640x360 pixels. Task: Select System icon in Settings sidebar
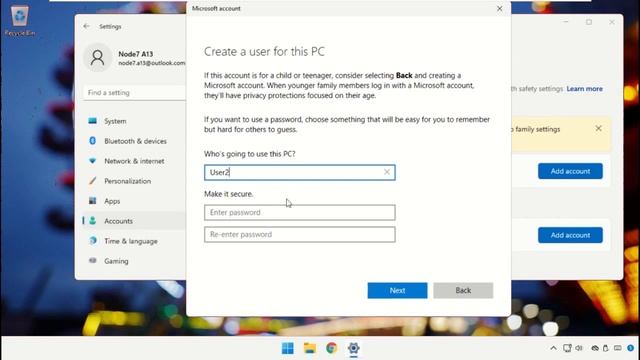coord(93,121)
